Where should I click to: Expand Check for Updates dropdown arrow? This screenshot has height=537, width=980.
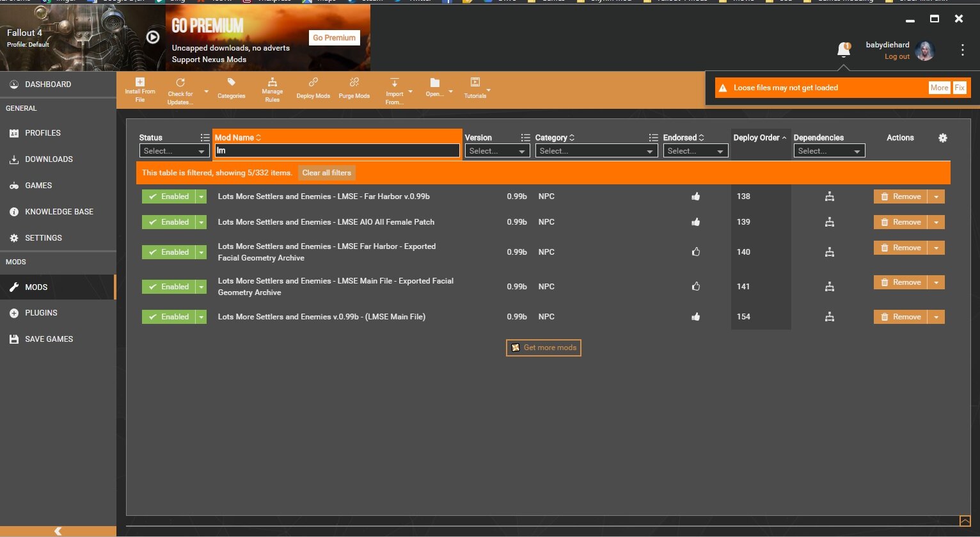click(x=206, y=92)
